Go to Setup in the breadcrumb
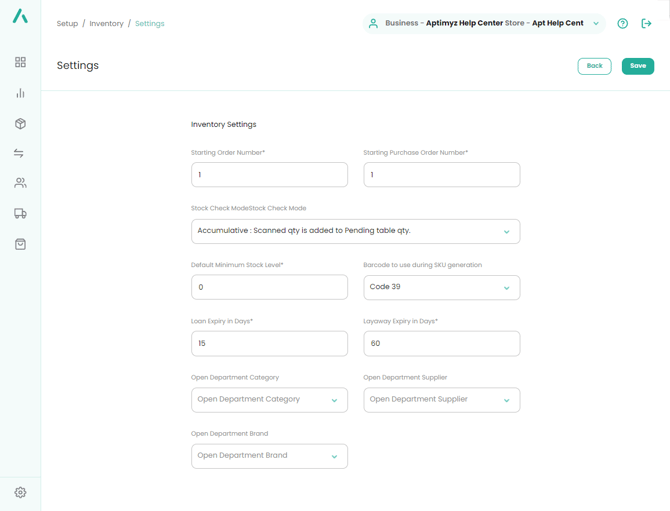 pos(67,23)
